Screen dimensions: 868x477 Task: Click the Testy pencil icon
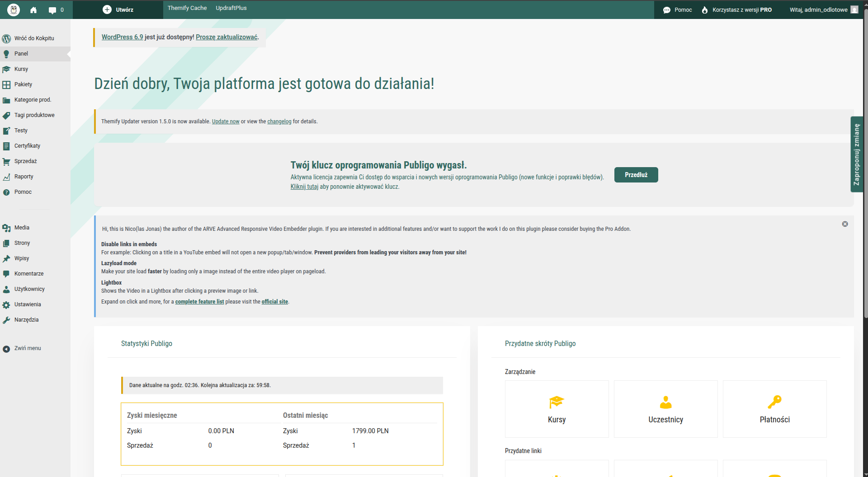[6, 131]
